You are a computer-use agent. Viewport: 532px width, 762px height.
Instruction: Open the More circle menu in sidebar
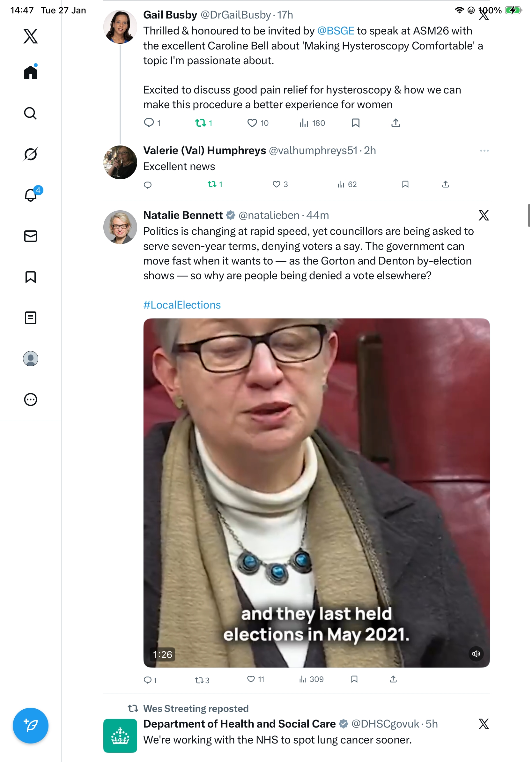pyautogui.click(x=31, y=399)
